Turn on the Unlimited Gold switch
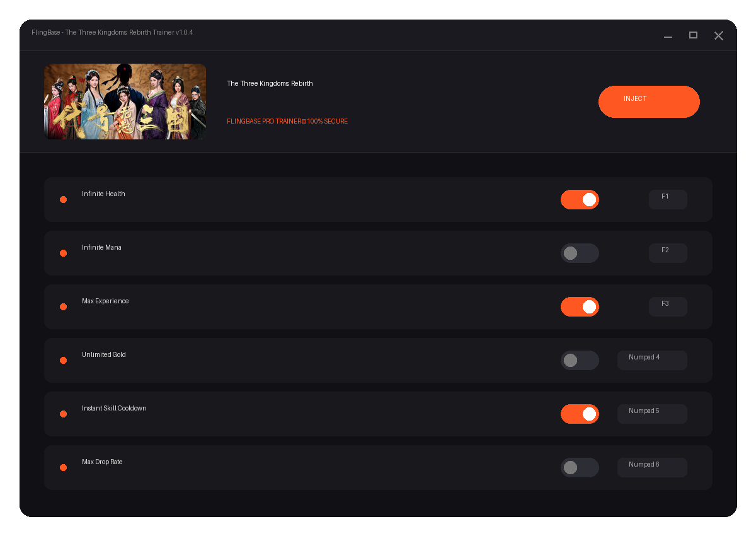This screenshot has width=756, height=536. (580, 360)
